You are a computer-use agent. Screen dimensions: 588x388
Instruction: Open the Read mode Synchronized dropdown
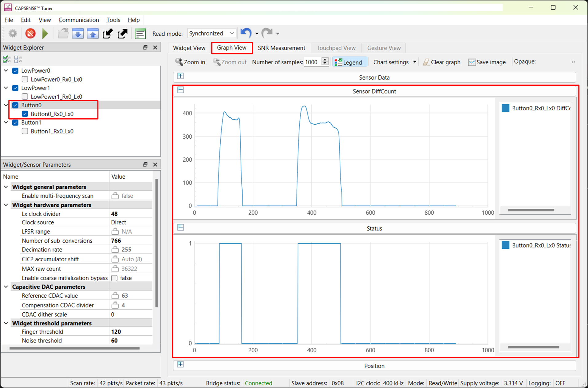pyautogui.click(x=212, y=33)
